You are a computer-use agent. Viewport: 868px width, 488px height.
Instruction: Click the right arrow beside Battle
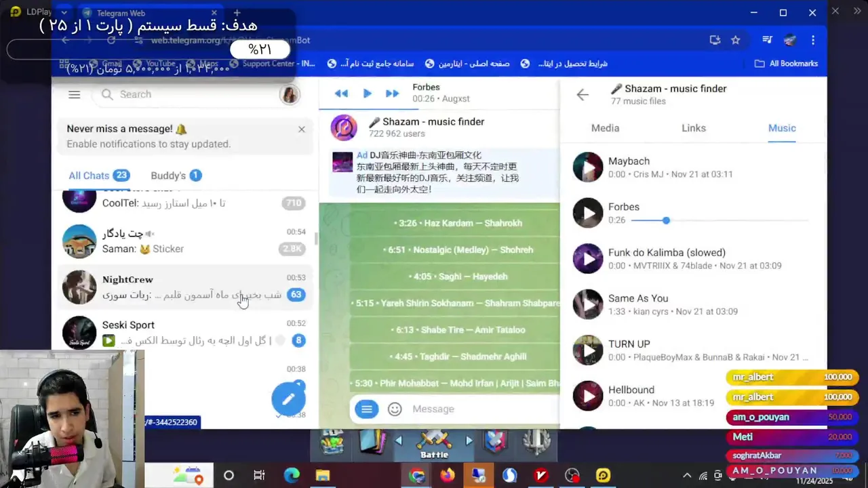click(x=469, y=441)
